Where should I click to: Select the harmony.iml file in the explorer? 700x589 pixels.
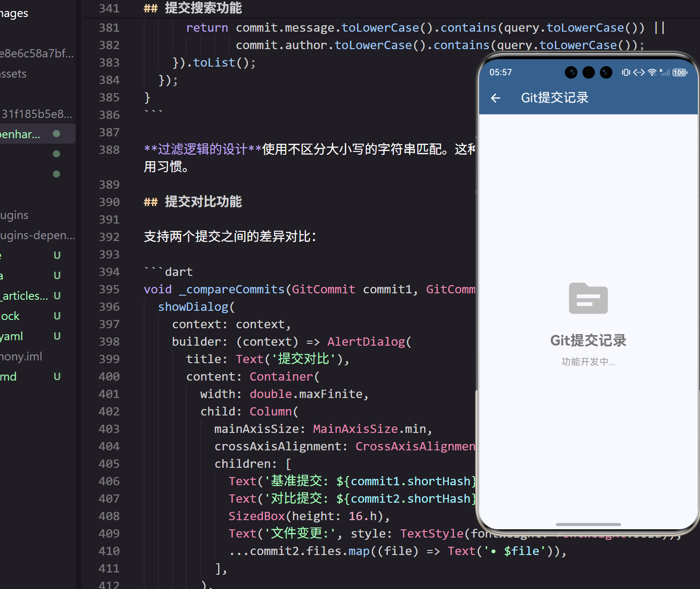[x=21, y=356]
